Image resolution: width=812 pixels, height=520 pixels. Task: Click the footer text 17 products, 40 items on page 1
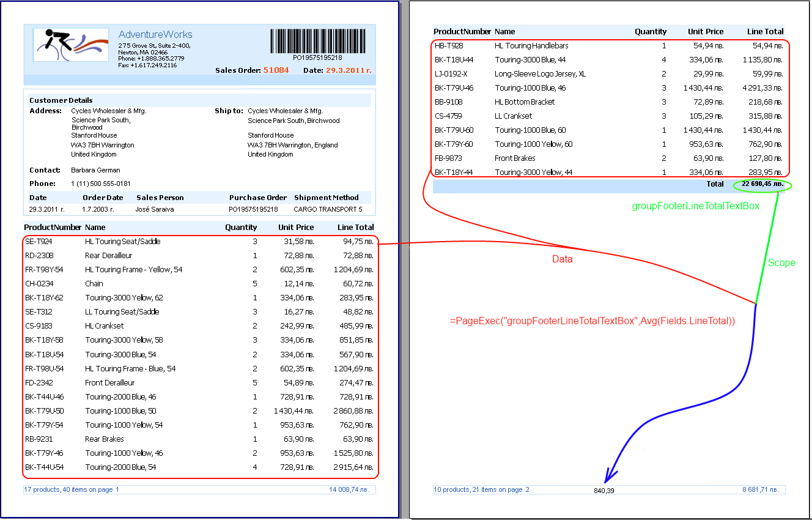[x=72, y=489]
